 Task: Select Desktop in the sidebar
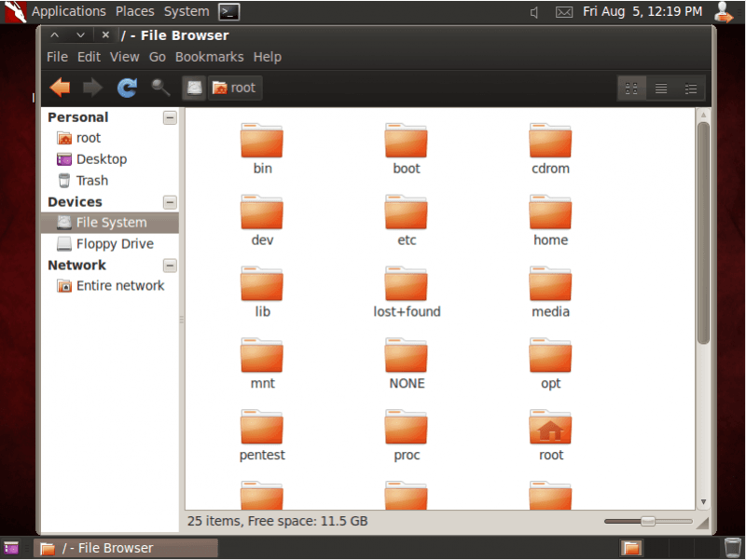click(x=110, y=159)
